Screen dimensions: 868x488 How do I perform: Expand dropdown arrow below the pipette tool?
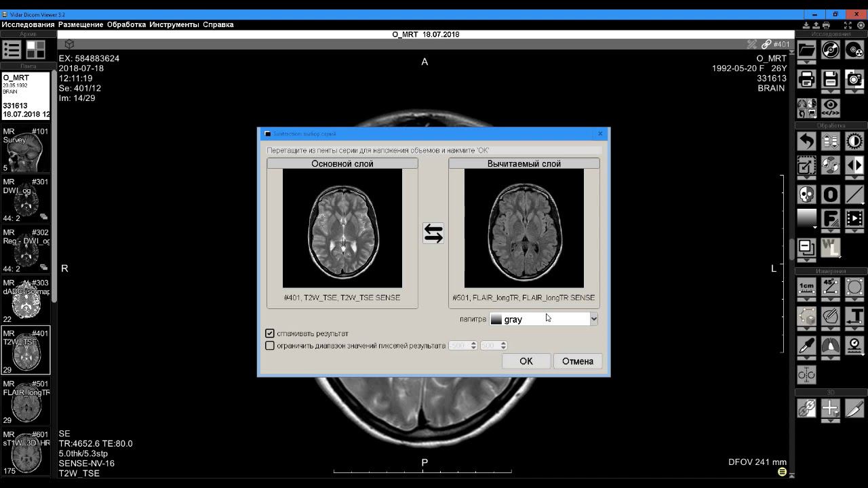click(x=806, y=359)
